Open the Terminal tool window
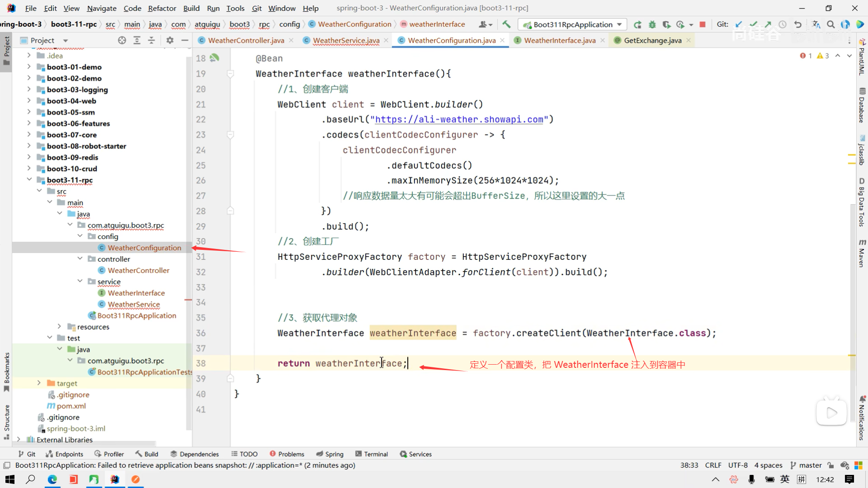 tap(372, 454)
